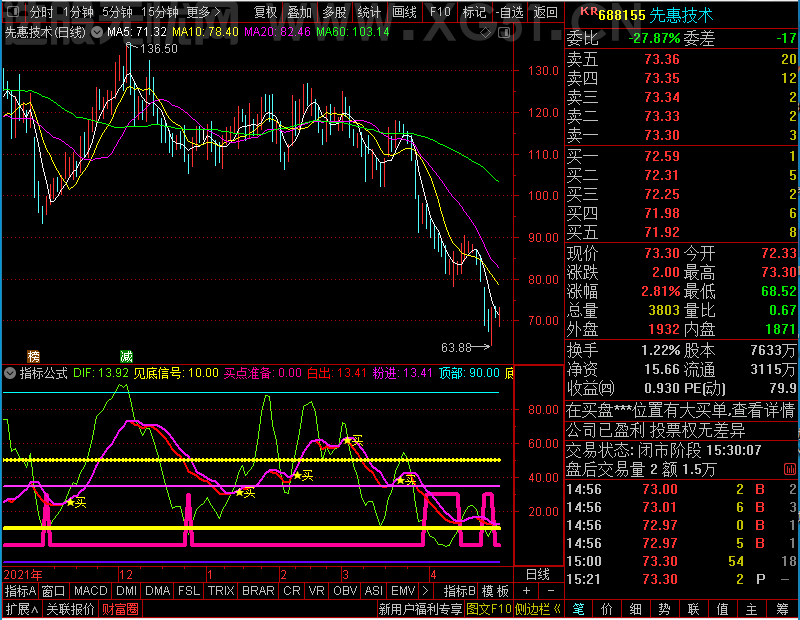
Task: Click the 买一 price 72.59
Action: [662, 156]
